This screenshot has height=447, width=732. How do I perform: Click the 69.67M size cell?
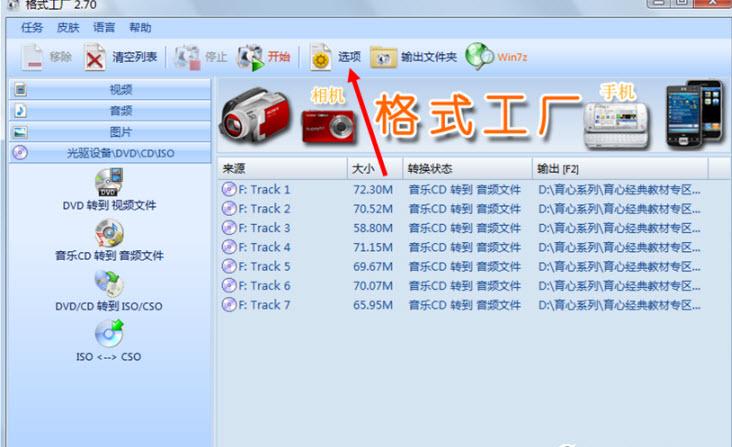373,266
